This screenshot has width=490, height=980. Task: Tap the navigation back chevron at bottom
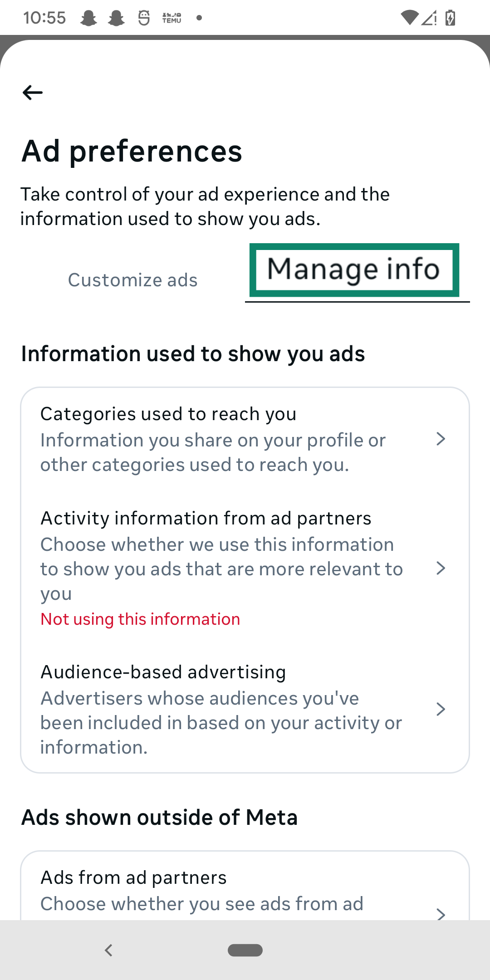pos(108,950)
